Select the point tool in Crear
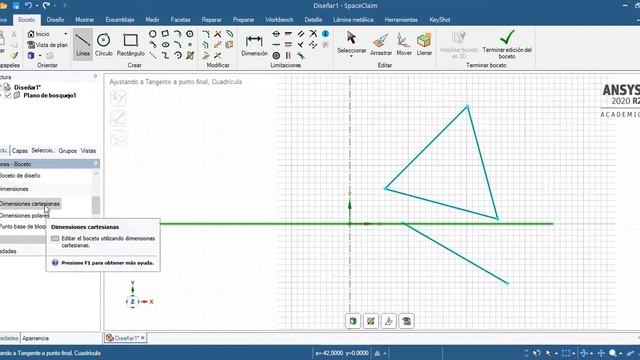 click(190, 44)
